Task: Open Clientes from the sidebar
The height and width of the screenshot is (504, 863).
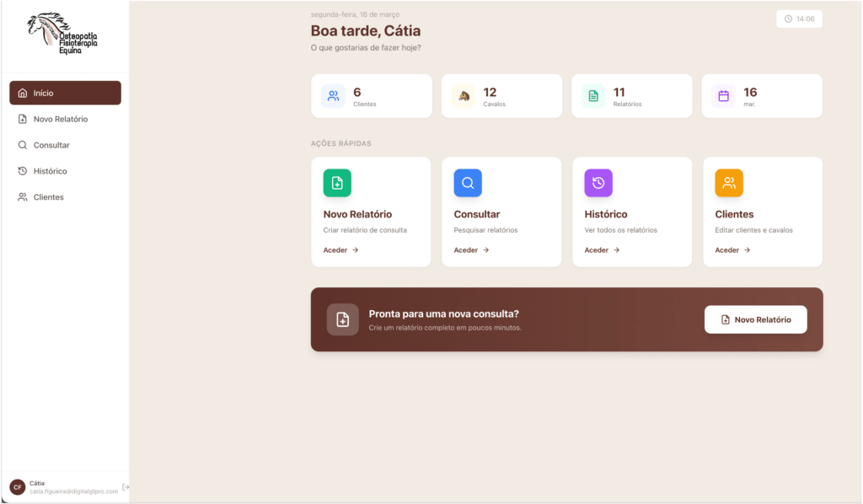Action: [x=65, y=197]
